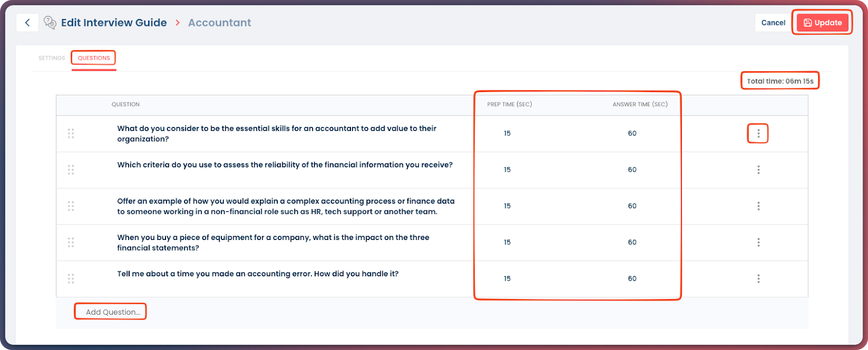Image resolution: width=868 pixels, height=350 pixels.
Task: Click drag handle of equipment purchase question
Action: [x=71, y=242]
